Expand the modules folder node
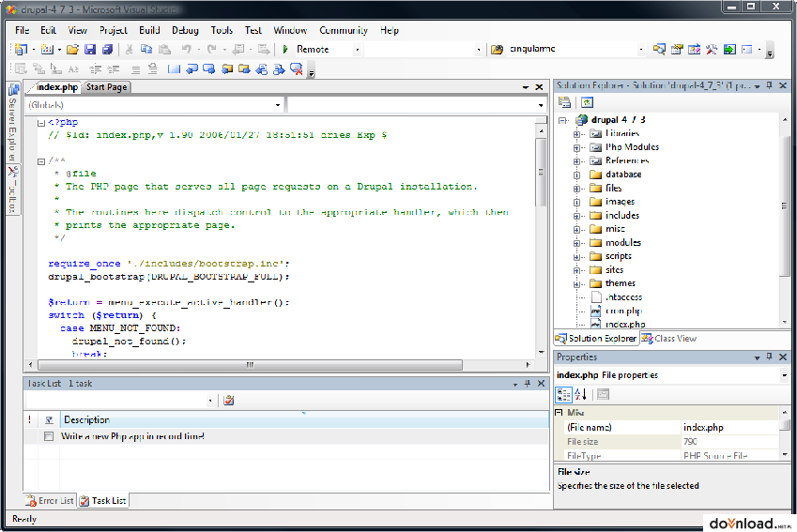This screenshot has width=797, height=532. pos(576,243)
